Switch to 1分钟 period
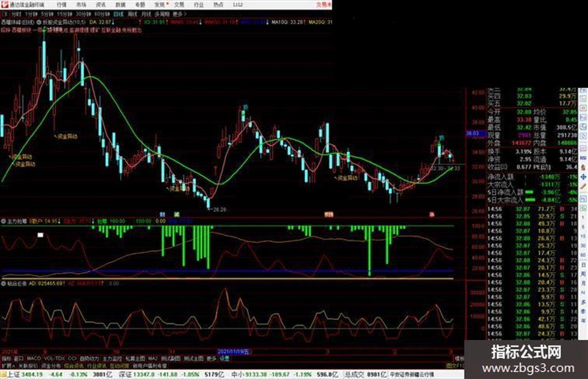Viewport: 588px width, 379px height. coord(31,14)
